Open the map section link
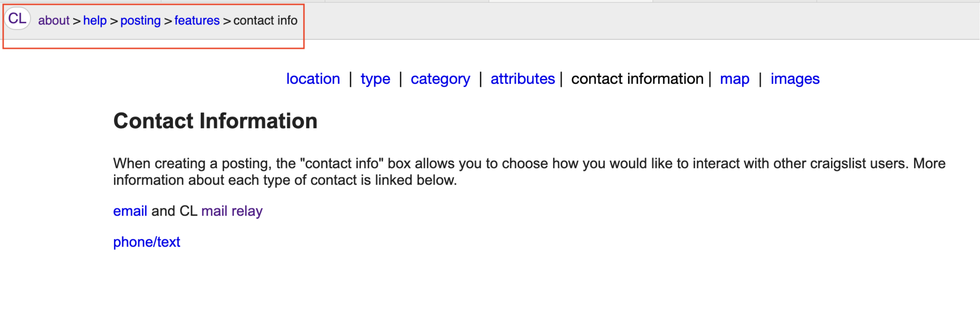Screen dimensions: 980x335 [734, 79]
